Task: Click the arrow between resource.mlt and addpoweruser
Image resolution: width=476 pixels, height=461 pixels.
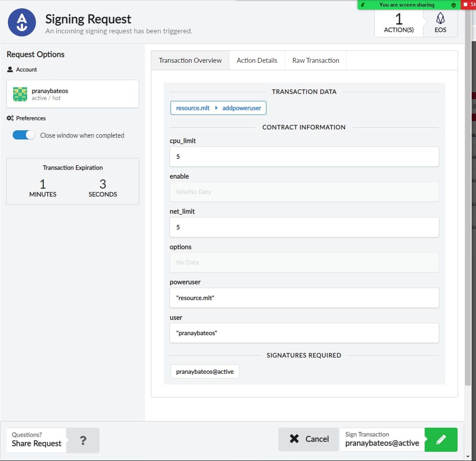Action: (216, 108)
